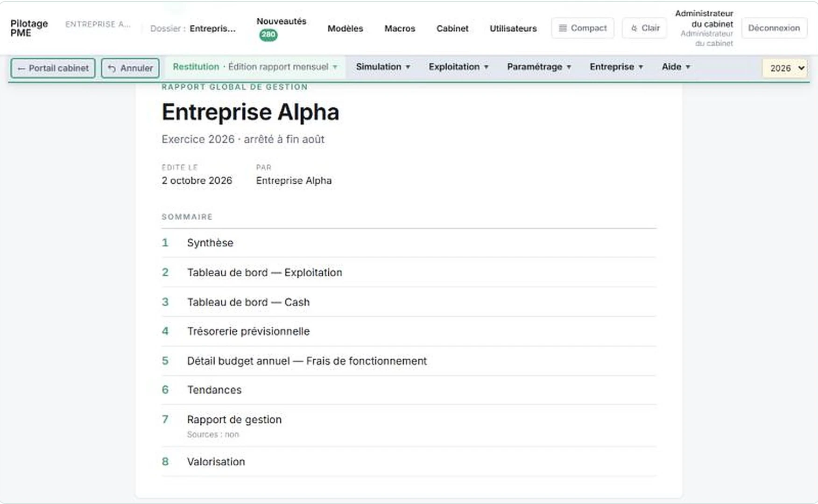Viewport: 818px width, 504px height.
Task: Go back to Portail cabinet
Action: [53, 68]
